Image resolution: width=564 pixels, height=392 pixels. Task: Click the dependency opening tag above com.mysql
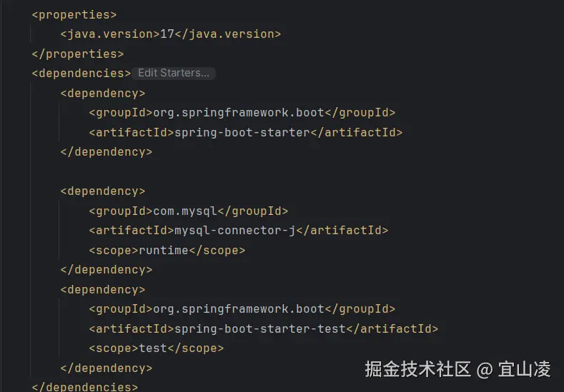pyautogui.click(x=103, y=191)
